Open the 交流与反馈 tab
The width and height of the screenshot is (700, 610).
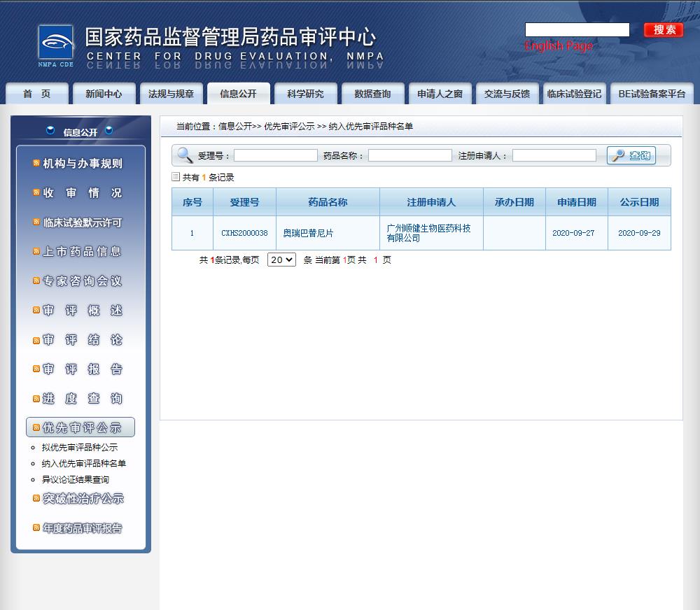(507, 93)
